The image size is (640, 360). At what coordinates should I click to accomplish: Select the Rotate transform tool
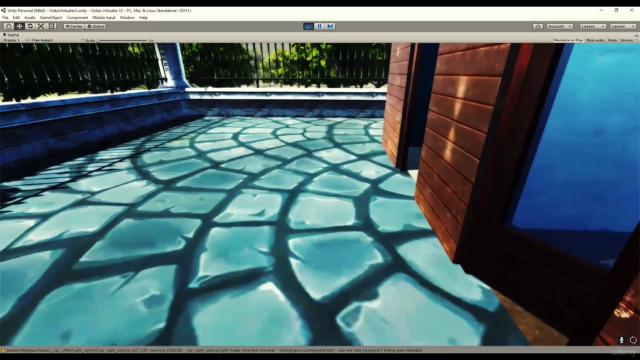(30, 26)
